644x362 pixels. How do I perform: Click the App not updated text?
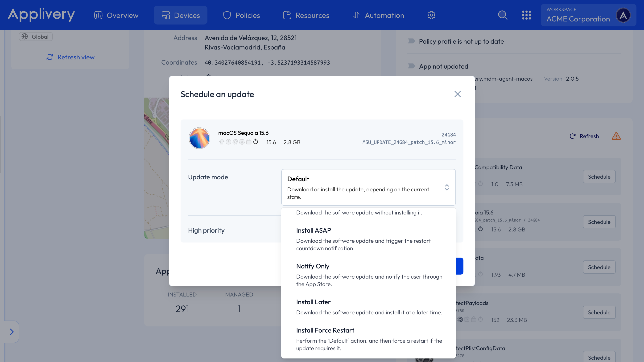(443, 66)
